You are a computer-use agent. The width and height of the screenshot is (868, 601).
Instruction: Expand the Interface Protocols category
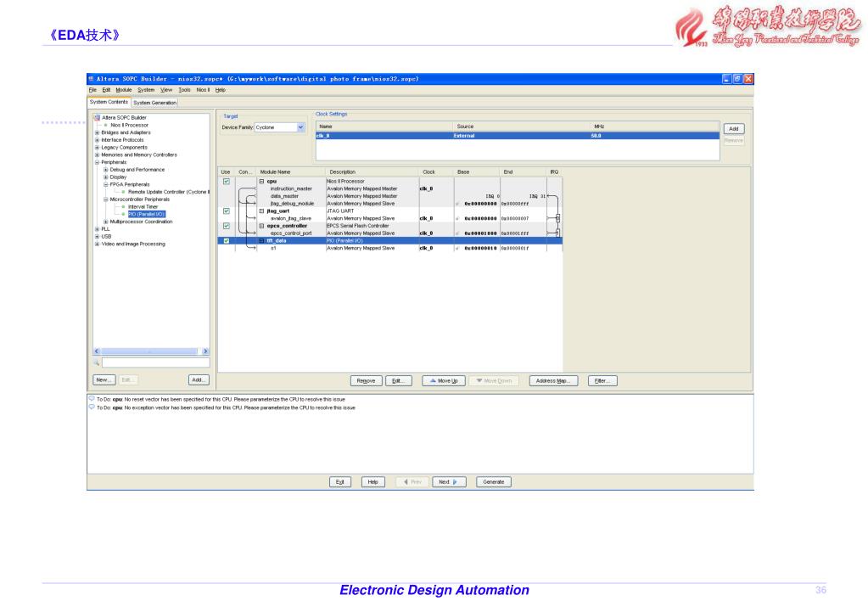pos(98,140)
